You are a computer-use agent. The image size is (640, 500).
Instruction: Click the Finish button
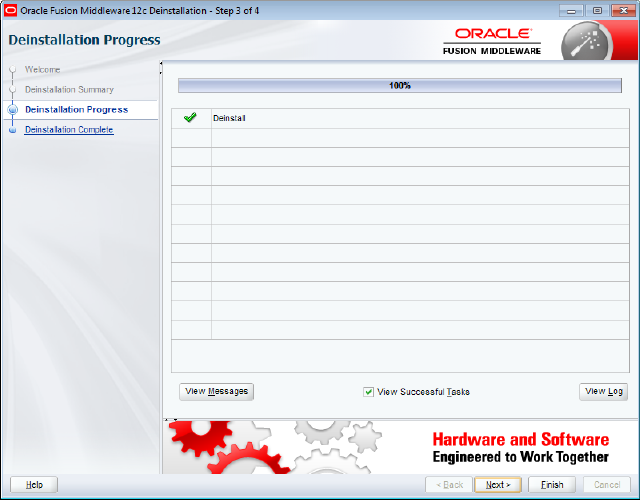pyautogui.click(x=552, y=484)
